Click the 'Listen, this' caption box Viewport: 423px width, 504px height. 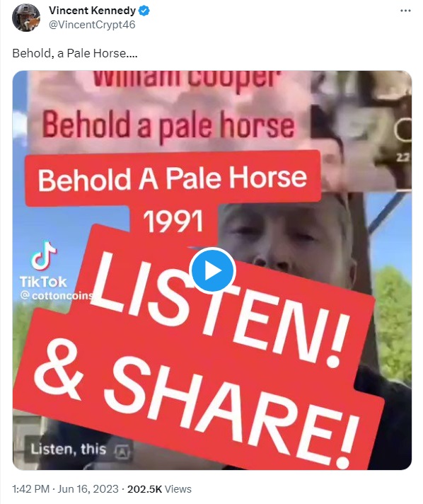pos(78,449)
